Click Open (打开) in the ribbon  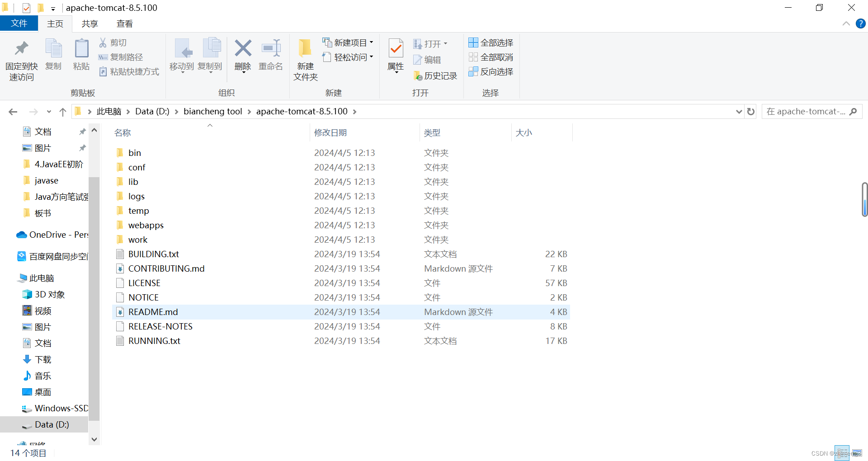(430, 44)
